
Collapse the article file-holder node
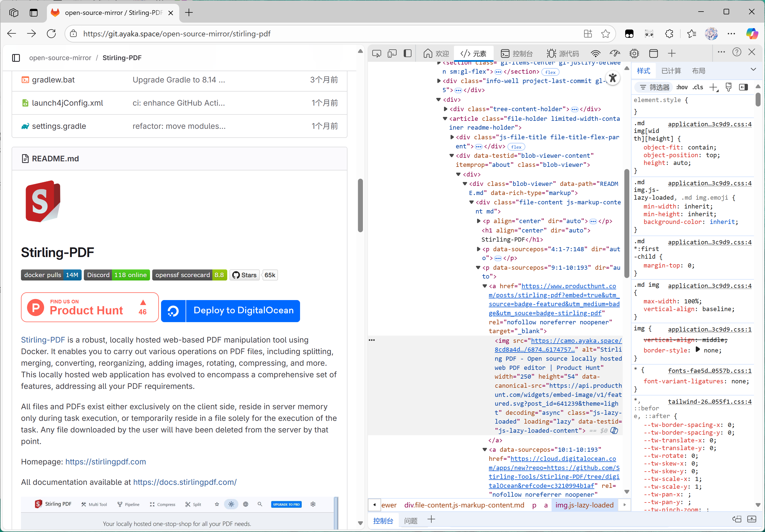[x=445, y=119]
